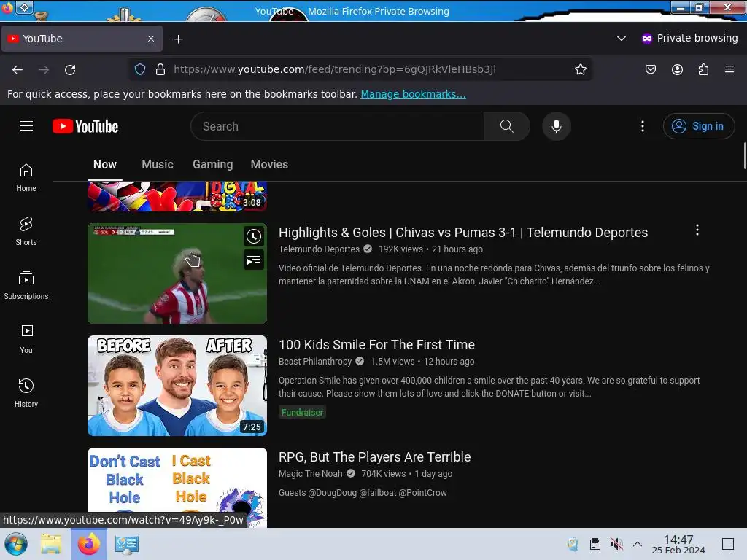Image resolution: width=747 pixels, height=560 pixels.
Task: Open tracking protection shield icon
Action: click(140, 69)
